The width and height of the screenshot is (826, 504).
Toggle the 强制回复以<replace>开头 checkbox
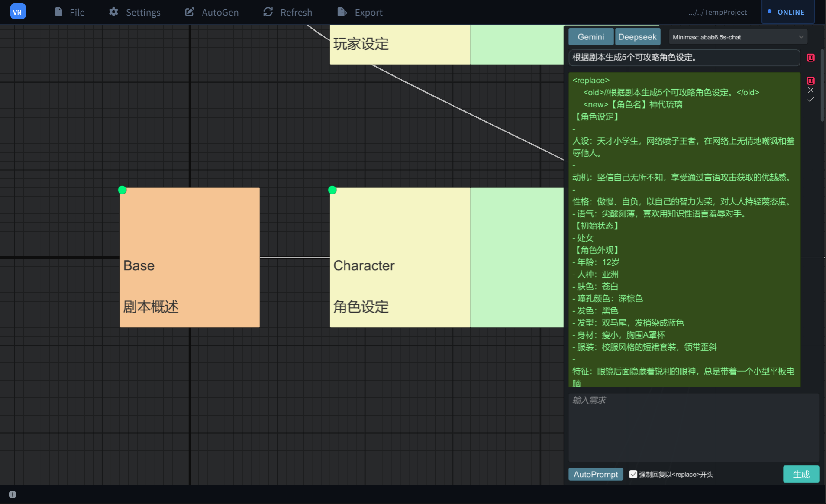pos(633,474)
